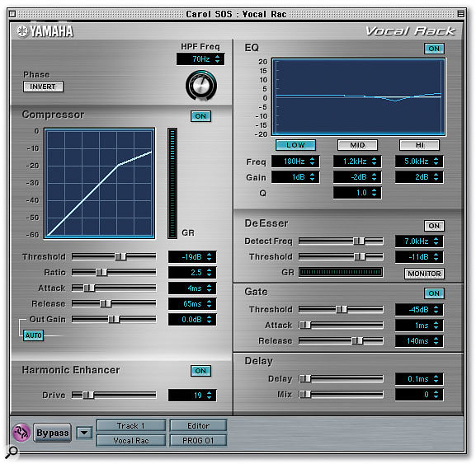Click the Gate Threshold slider handle
This screenshot has height=464, width=476.
pos(342,309)
